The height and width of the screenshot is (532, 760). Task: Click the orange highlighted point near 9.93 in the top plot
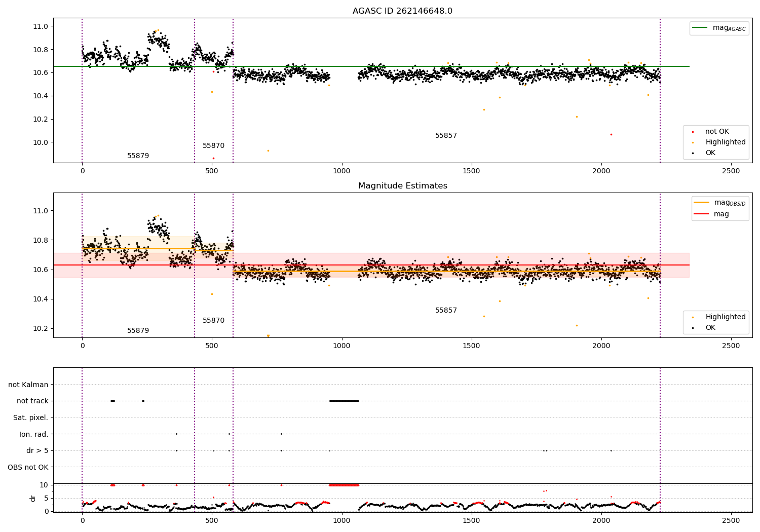(x=268, y=150)
